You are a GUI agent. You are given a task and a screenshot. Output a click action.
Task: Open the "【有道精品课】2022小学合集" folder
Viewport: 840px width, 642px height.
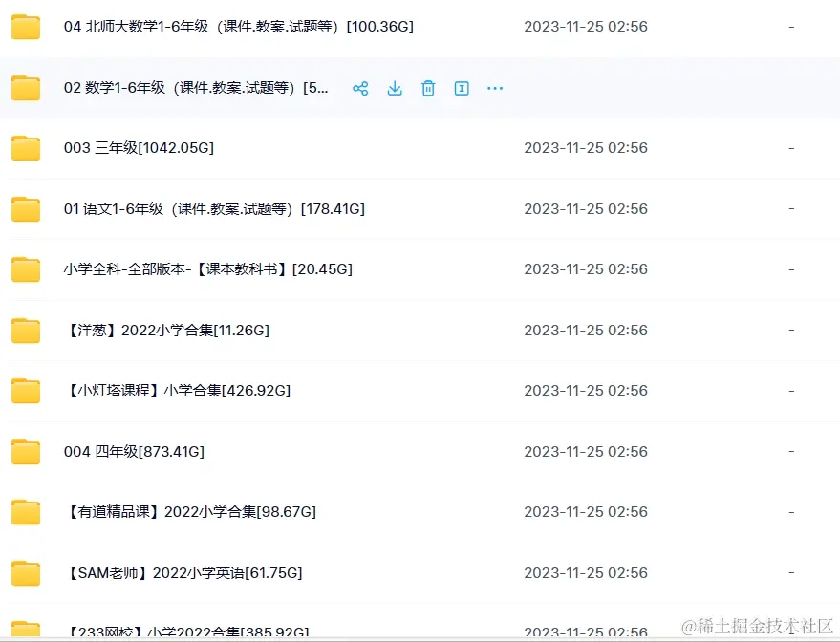coord(191,511)
